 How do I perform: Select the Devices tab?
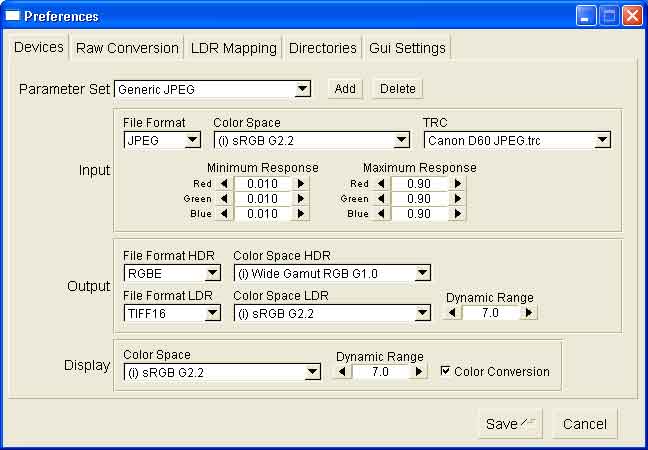39,47
